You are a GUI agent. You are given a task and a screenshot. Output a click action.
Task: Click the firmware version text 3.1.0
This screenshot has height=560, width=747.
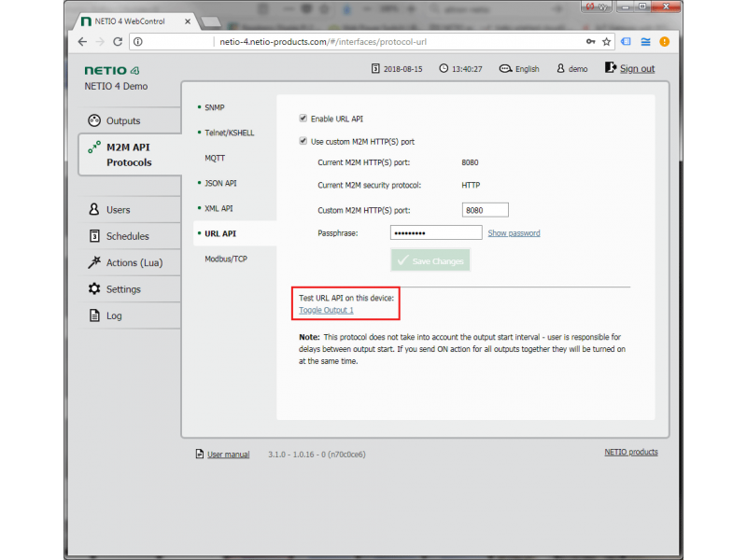pos(317,455)
